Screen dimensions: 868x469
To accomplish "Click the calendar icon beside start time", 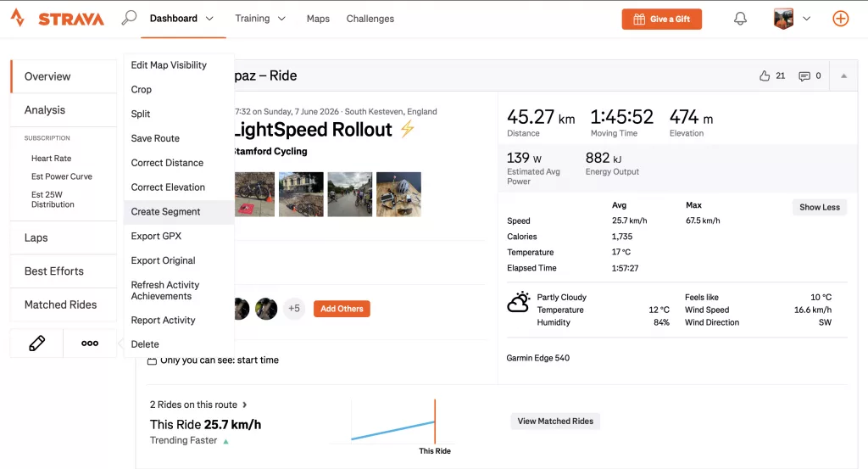I will (x=152, y=360).
